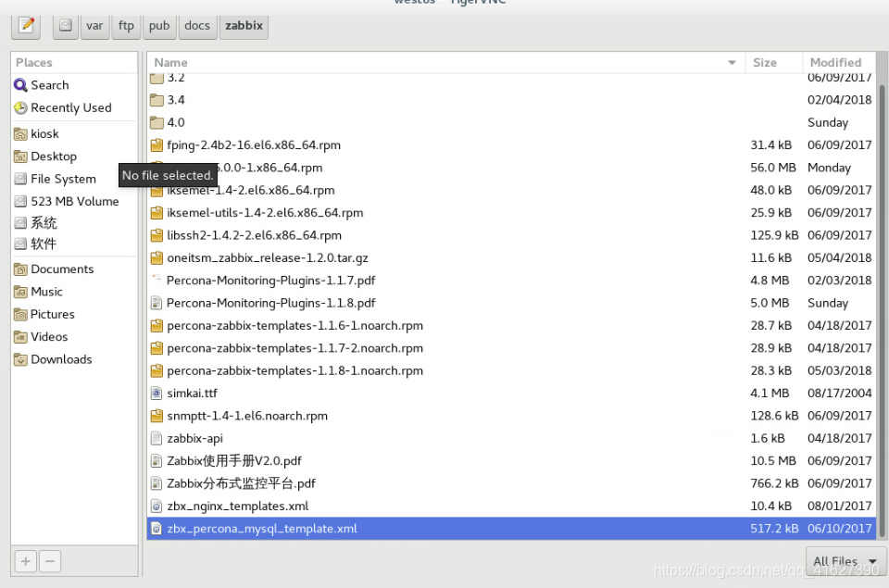Click the 08/17/2004 modified date cell
The image size is (889, 588).
(x=840, y=393)
